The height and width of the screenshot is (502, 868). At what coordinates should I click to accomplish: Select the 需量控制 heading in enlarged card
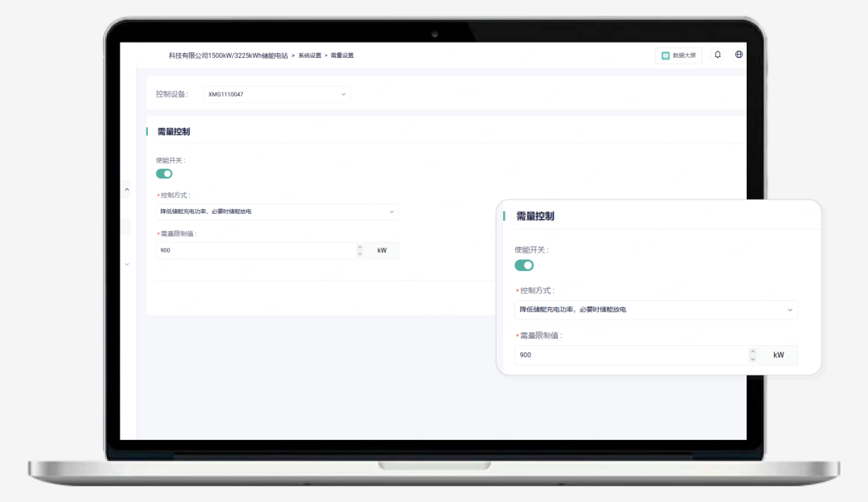pyautogui.click(x=535, y=216)
